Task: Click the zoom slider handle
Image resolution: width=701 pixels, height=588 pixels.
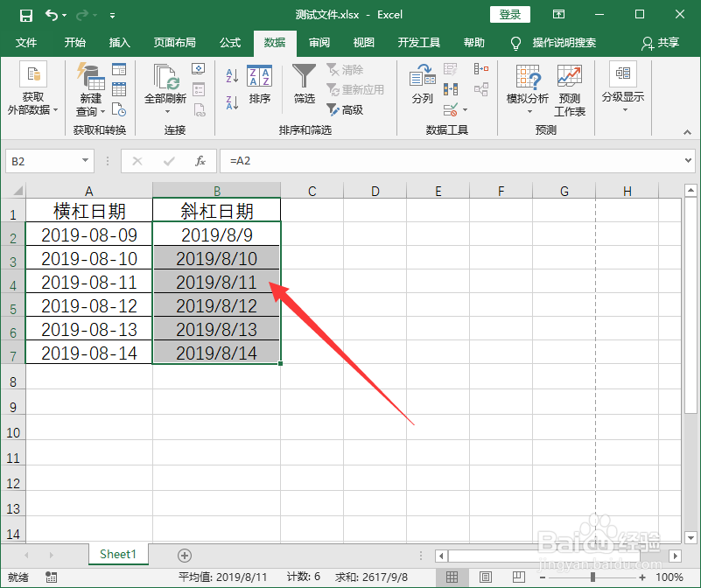Action: [x=592, y=577]
